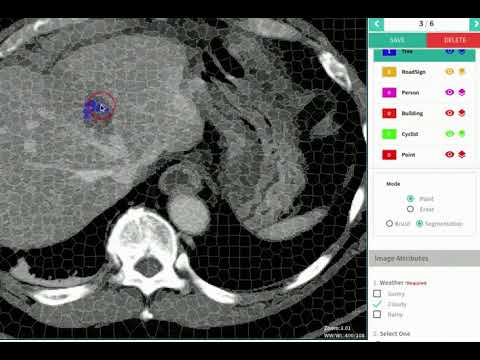Click the layers icon for RoadSign

pyautogui.click(x=462, y=71)
